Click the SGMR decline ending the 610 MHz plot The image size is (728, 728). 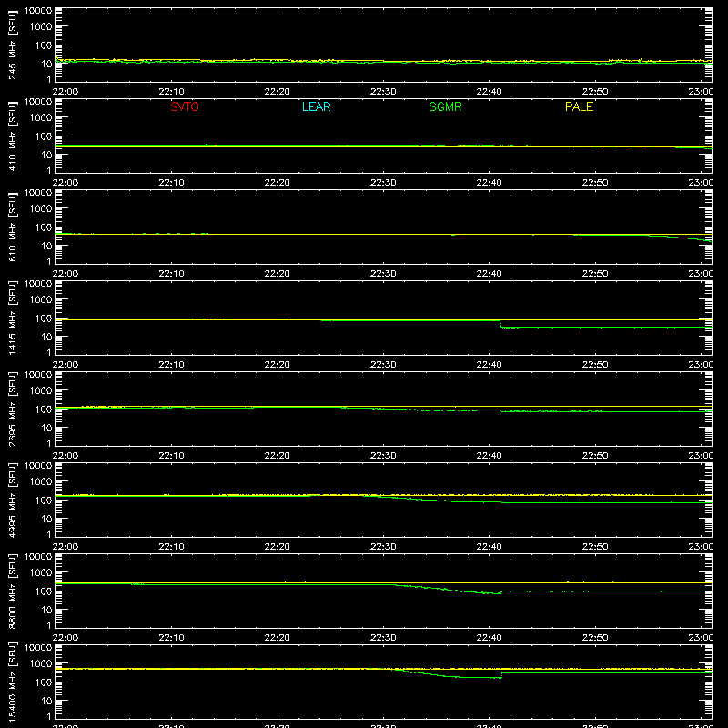pos(681,238)
